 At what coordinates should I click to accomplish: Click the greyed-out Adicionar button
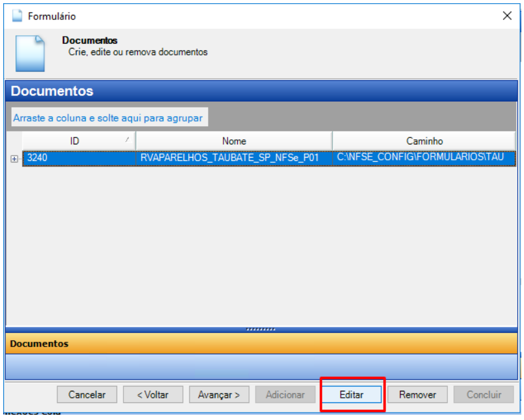coord(285,394)
